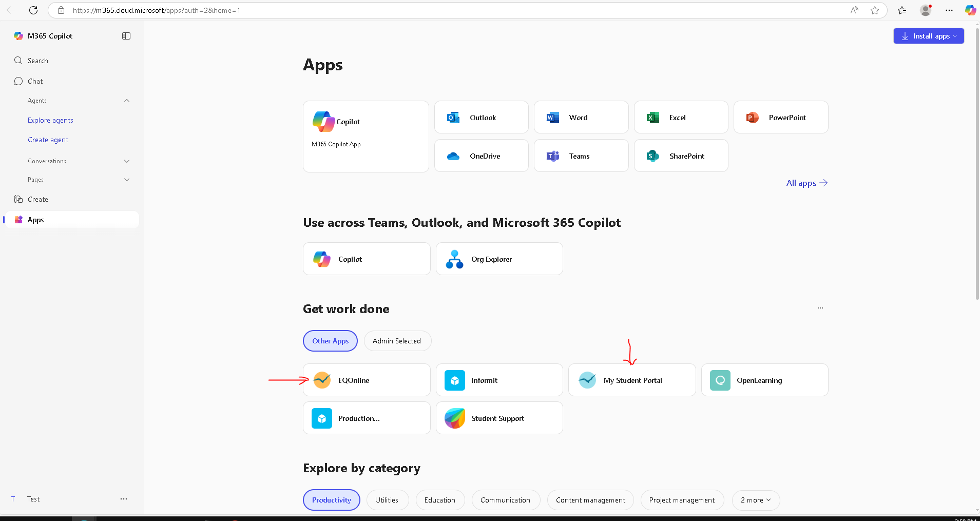Viewport: 980px width, 521px height.
Task: Collapse the Agents section
Action: coord(127,101)
